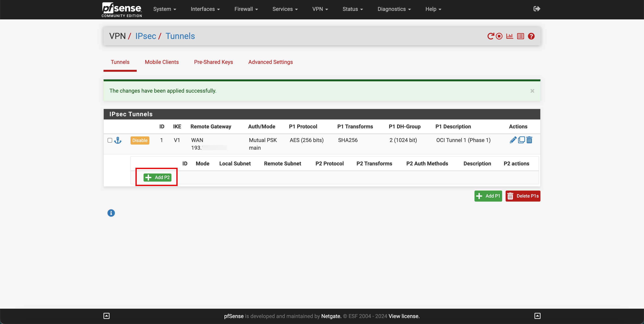The image size is (644, 324).
Task: Switch to the Pre-Shared Keys tab
Action: (213, 62)
